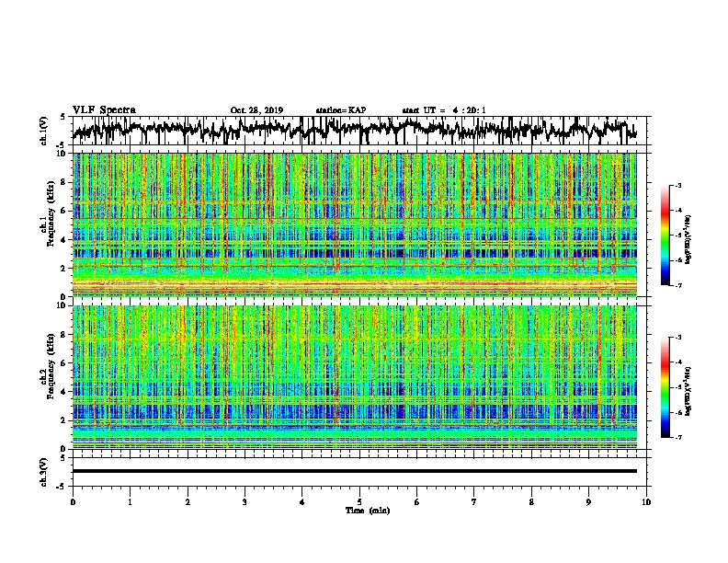The image size is (728, 563).
Task: Click the ch.2 spectrogram color scale bar
Action: (665, 387)
